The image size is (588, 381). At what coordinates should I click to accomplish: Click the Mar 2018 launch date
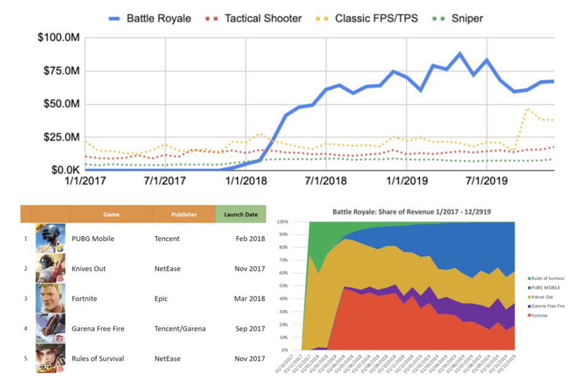[249, 299]
